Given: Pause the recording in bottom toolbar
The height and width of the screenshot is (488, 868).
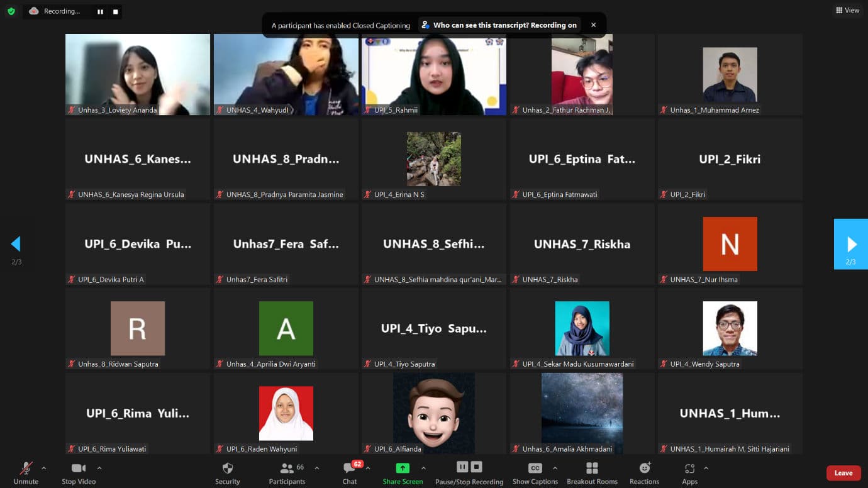Looking at the screenshot, I should (462, 467).
